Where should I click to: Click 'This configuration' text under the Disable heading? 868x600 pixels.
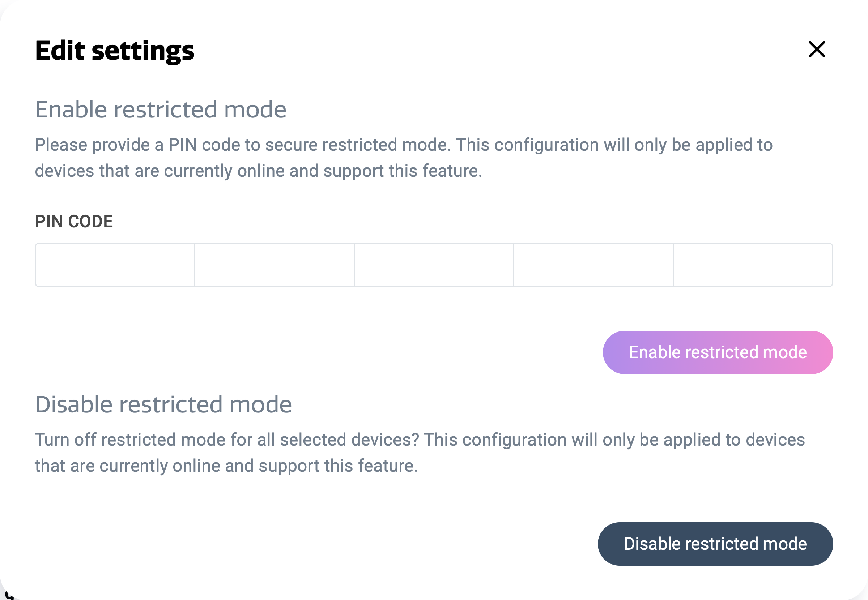495,440
